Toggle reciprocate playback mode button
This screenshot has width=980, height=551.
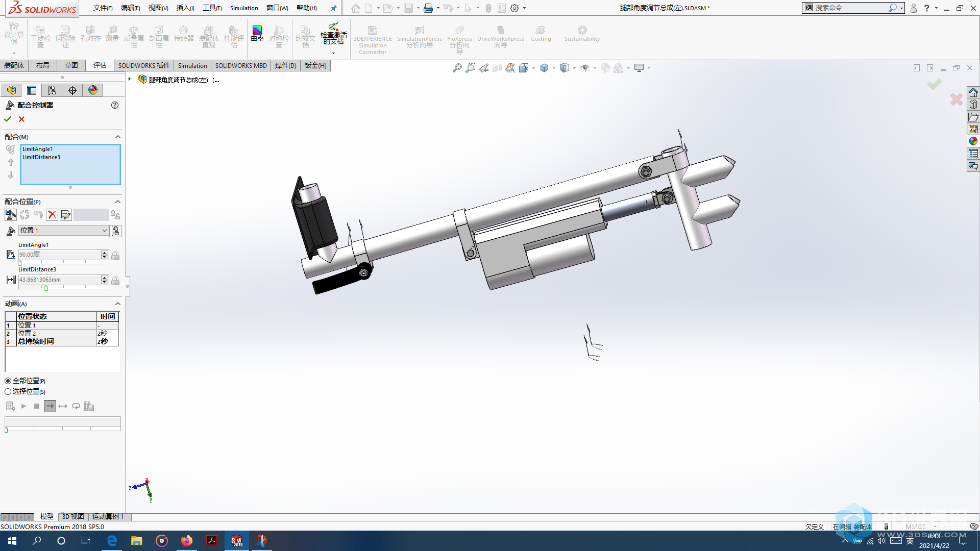point(63,406)
